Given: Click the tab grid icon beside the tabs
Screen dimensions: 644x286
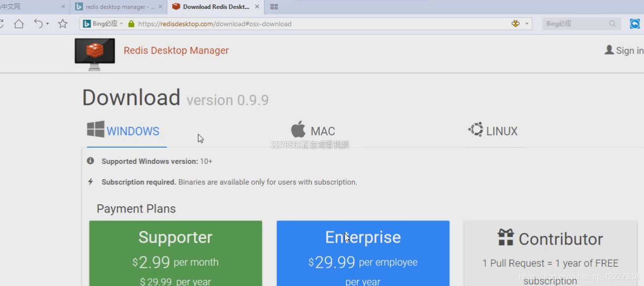Looking at the screenshot, I should click(x=274, y=7).
